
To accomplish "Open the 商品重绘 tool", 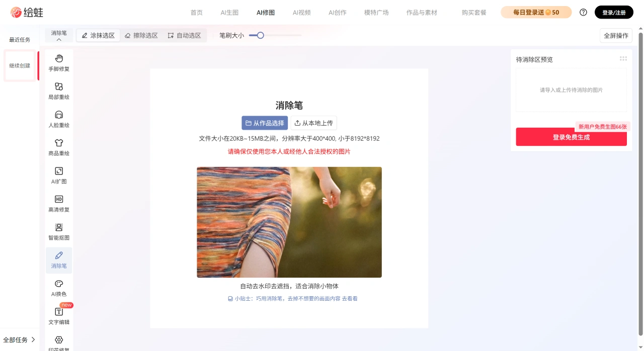I will (58, 147).
